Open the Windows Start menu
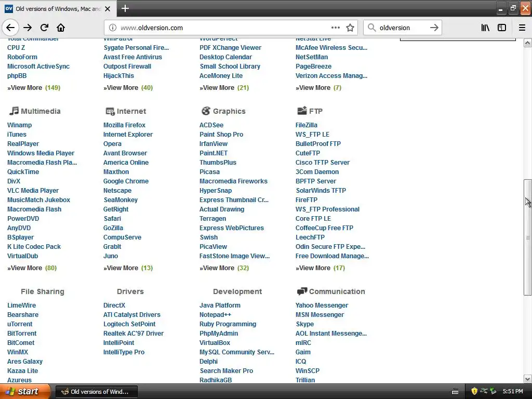The image size is (532, 399). click(25, 391)
